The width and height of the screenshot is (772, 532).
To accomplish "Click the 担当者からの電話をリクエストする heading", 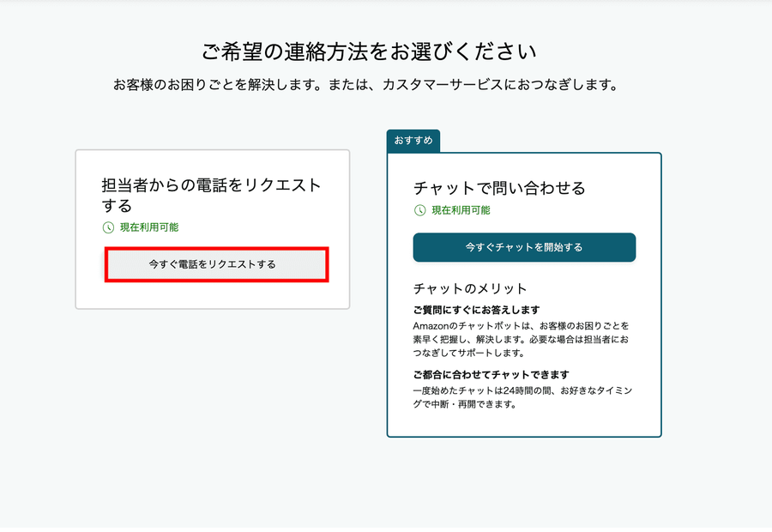I will [211, 195].
